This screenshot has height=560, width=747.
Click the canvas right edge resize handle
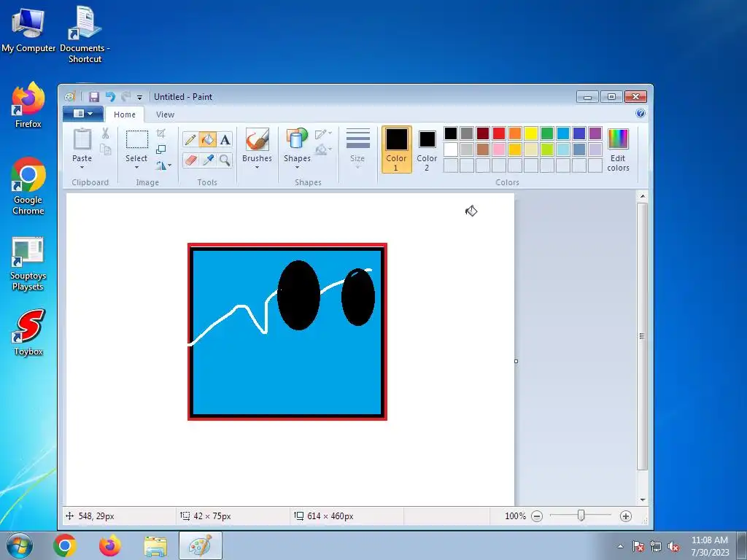tap(516, 361)
